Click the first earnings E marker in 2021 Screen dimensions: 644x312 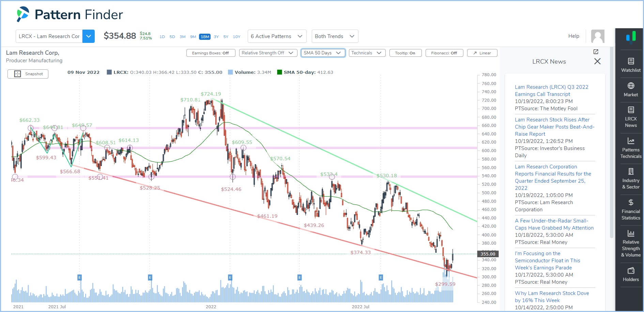click(79, 277)
